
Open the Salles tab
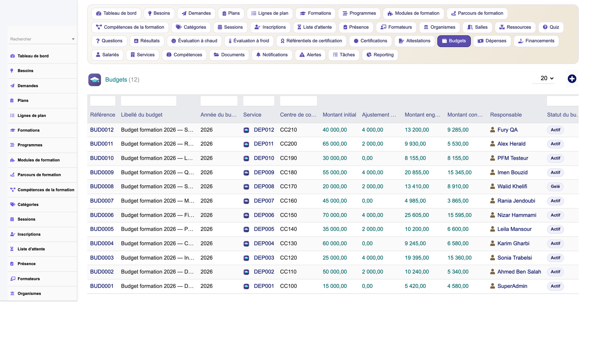477,27
